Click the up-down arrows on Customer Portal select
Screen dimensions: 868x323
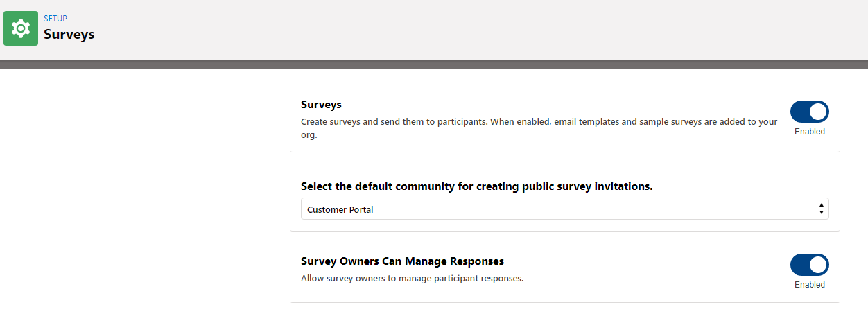[822, 209]
